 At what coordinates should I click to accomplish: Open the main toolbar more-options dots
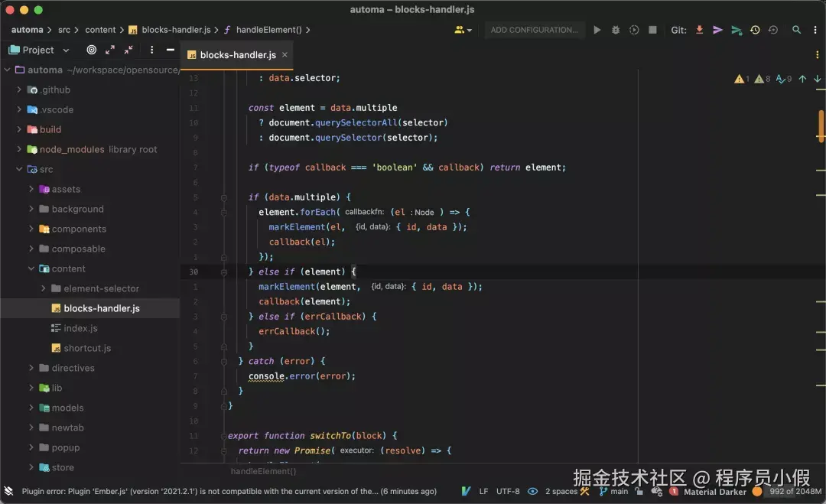815,30
